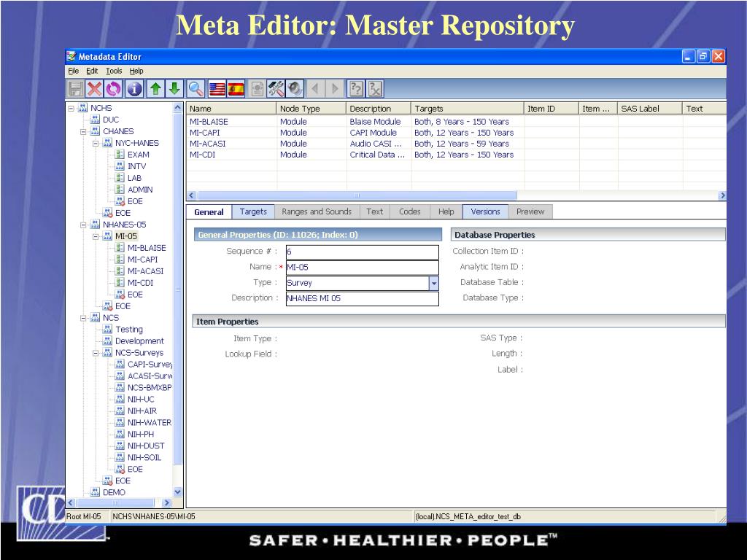
Task: Select the ADMIN tree item
Action: tap(140, 190)
